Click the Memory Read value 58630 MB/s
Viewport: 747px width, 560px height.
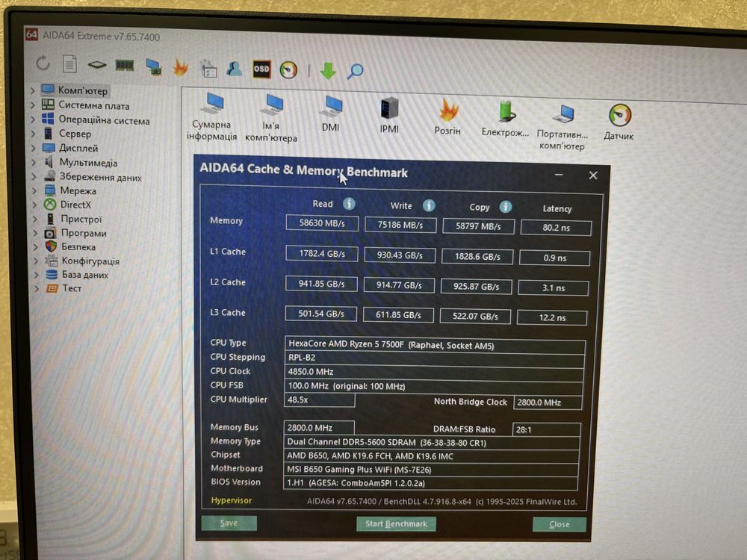click(322, 223)
